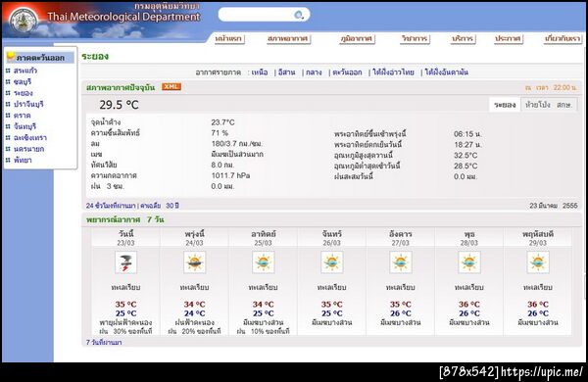The width and height of the screenshot is (588, 382).
Task: Click the sun icon beside ภาคตะวันออก header
Action: (x=11, y=57)
